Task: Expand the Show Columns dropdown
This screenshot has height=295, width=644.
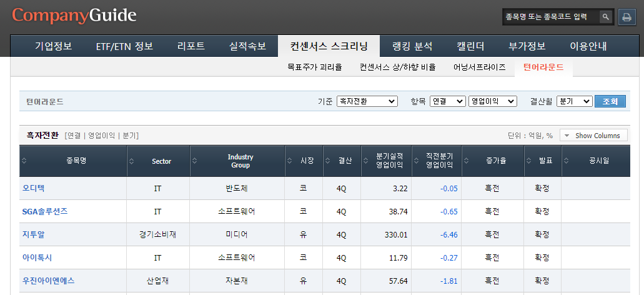Action: tap(593, 136)
